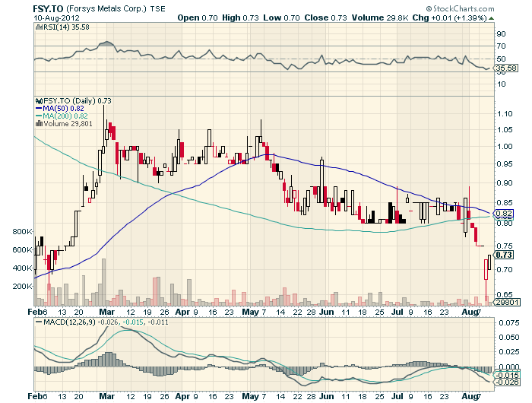Click the Apr label under the price chart
The height and width of the screenshot is (403, 532).
182,312
